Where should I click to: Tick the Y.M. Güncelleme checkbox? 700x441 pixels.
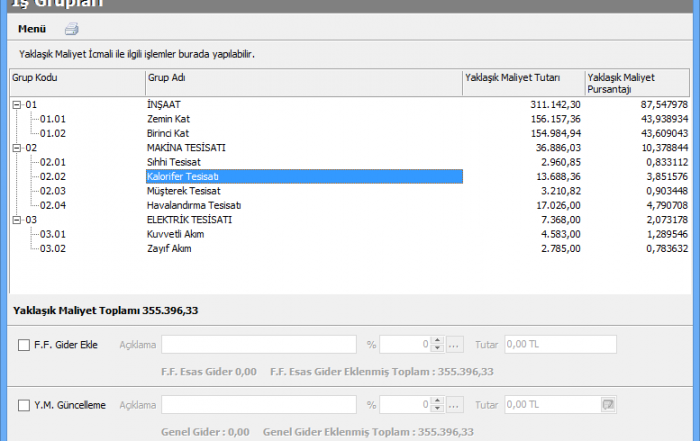[24, 405]
